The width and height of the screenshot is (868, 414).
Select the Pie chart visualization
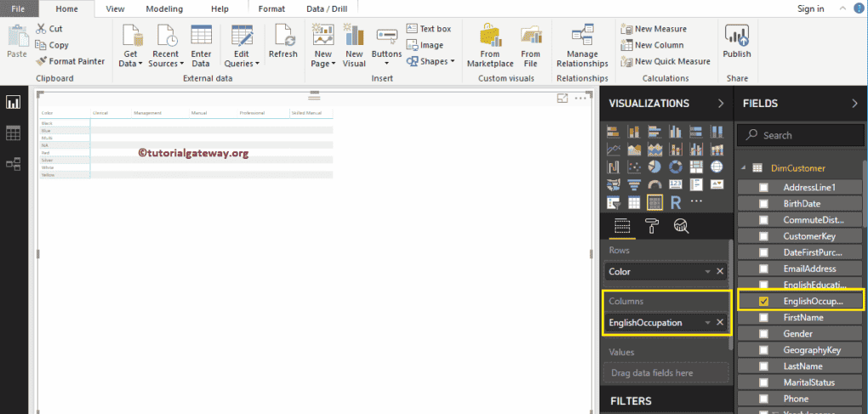[654, 167]
